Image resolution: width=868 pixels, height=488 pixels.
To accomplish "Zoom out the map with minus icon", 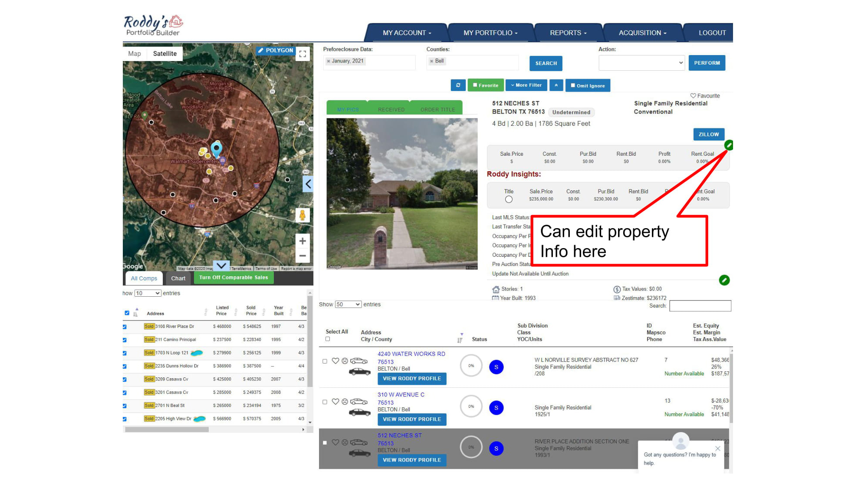I will pyautogui.click(x=302, y=255).
